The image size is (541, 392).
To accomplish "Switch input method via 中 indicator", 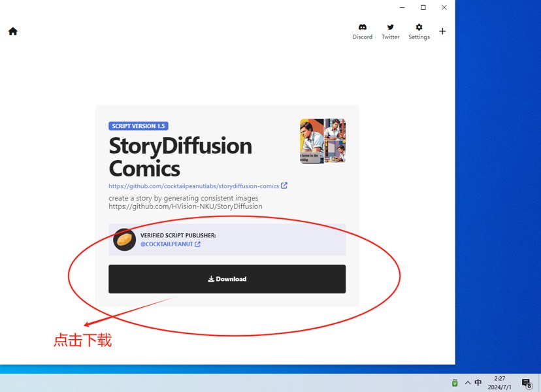I will coord(478,383).
